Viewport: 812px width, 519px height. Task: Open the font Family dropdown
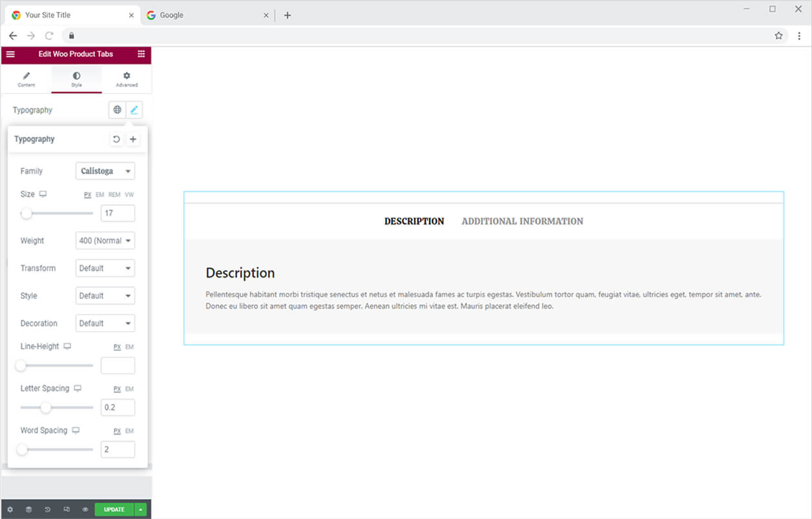coord(105,171)
